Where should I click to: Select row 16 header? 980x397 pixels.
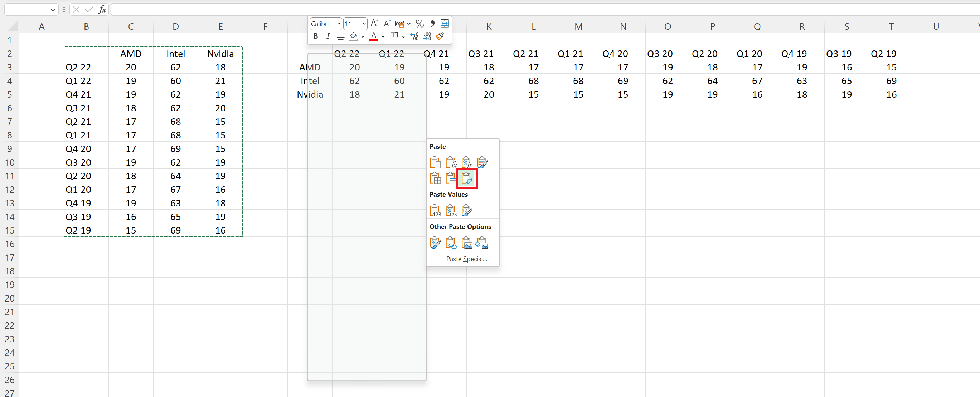coord(10,244)
